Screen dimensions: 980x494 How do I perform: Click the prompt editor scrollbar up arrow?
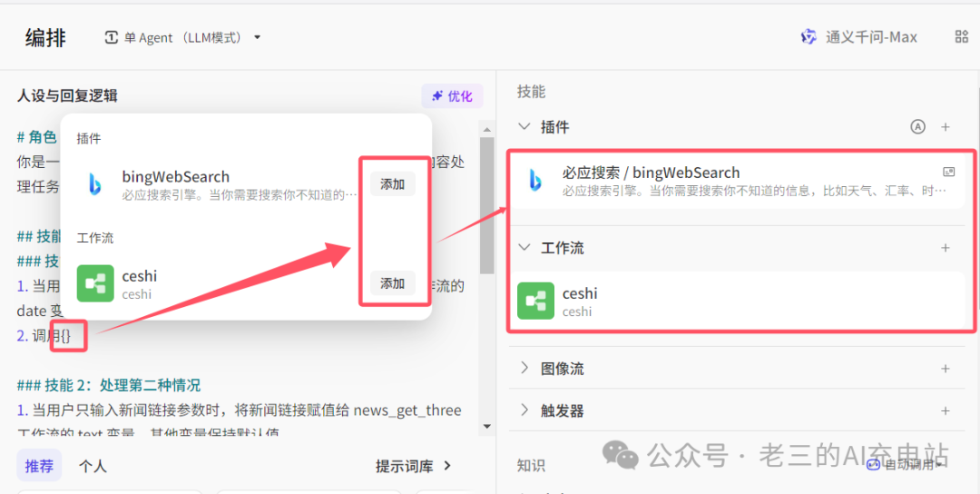click(x=487, y=130)
